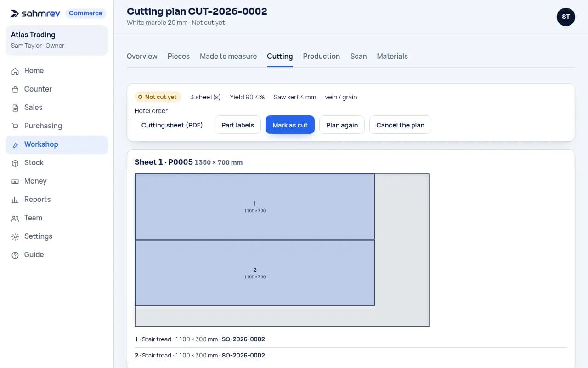Select piece 1 in the sheet diagram

tap(255, 207)
